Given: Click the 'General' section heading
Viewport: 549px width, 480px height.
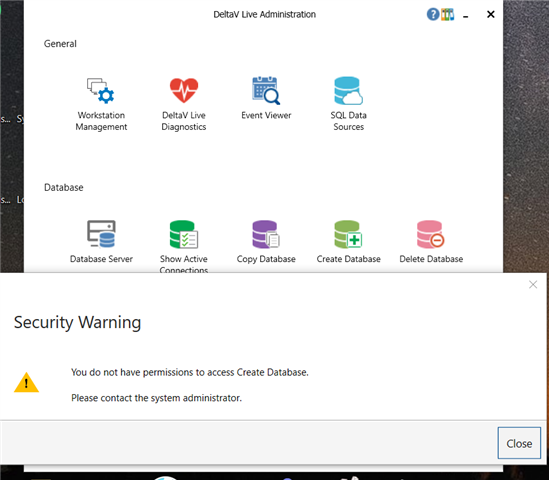Looking at the screenshot, I should (x=60, y=44).
